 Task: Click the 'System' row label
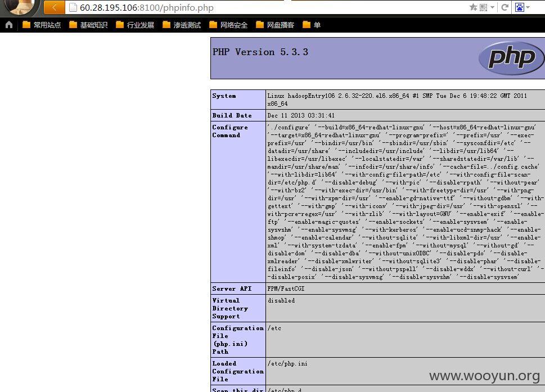224,96
